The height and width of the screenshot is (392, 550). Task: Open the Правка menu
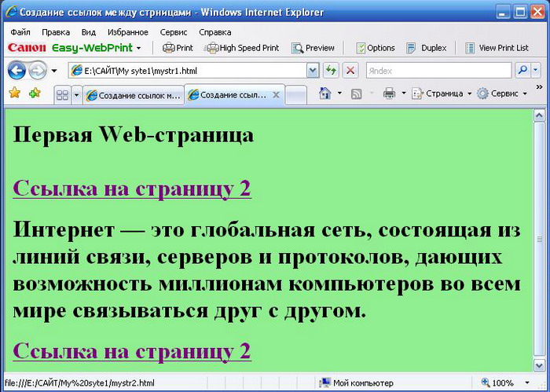[56, 32]
